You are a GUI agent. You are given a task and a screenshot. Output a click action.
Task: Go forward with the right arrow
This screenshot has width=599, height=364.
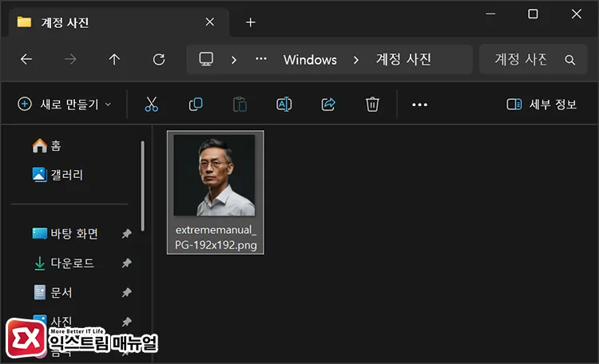point(70,59)
